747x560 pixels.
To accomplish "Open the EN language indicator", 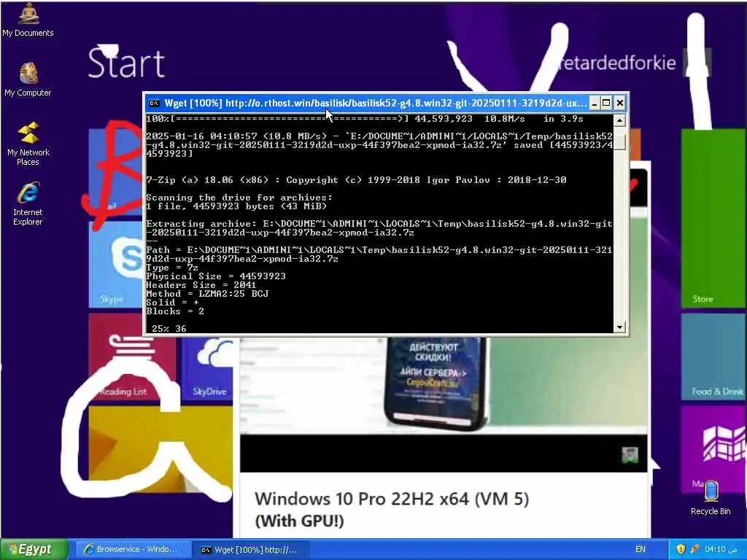I will pyautogui.click(x=640, y=549).
